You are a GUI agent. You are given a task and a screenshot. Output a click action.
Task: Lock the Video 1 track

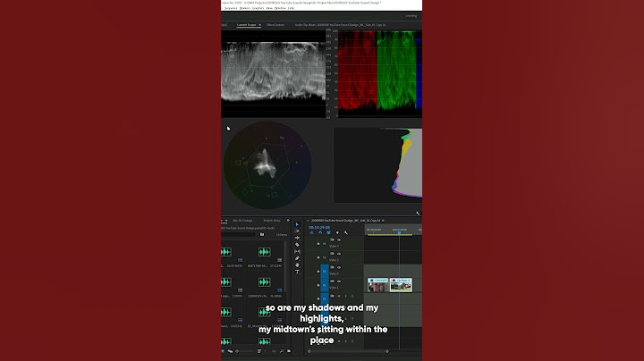click(x=318, y=285)
